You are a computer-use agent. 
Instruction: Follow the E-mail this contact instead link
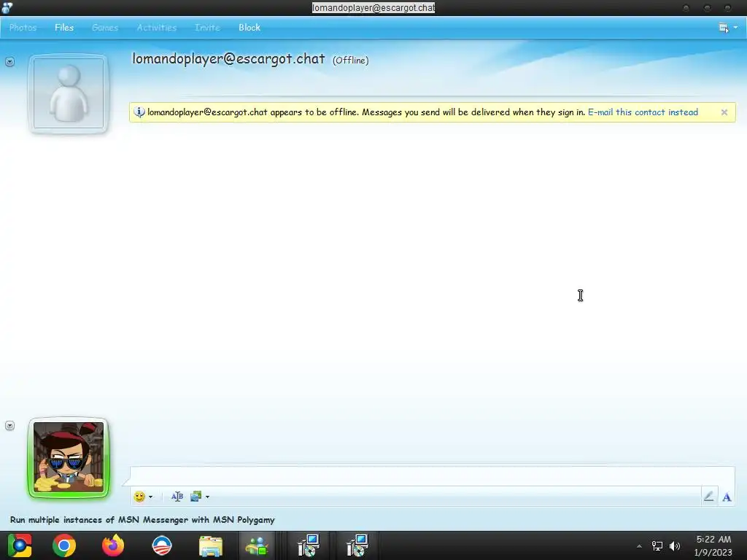click(x=643, y=112)
